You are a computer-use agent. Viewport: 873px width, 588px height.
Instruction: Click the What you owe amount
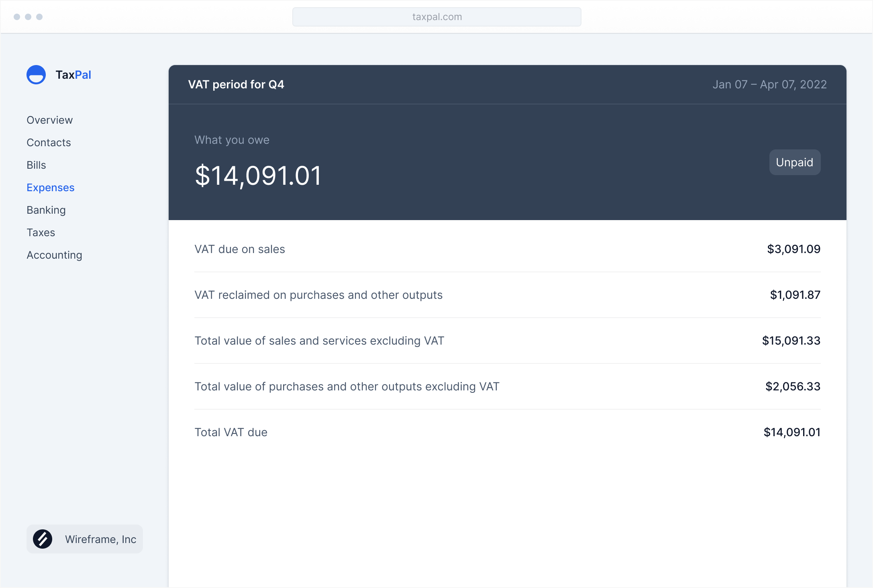[258, 175]
